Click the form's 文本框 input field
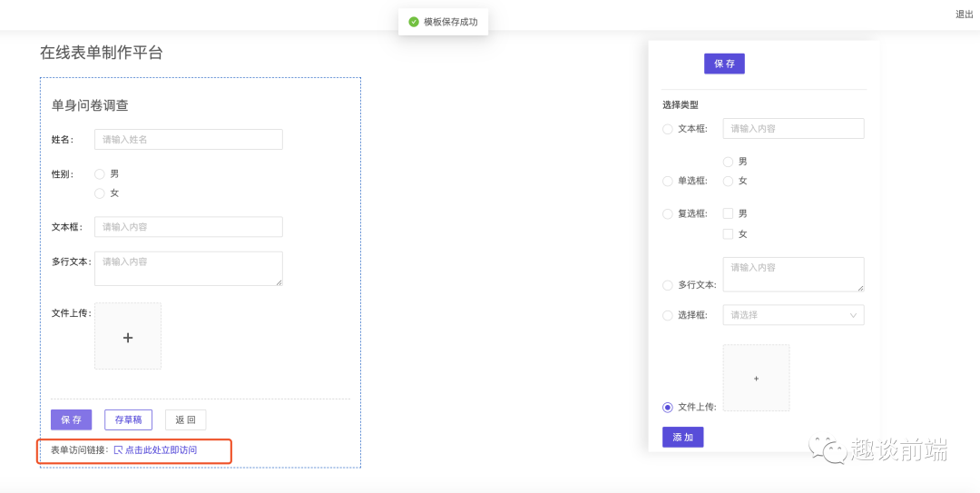Screen dimensions: 980x493 click(188, 227)
